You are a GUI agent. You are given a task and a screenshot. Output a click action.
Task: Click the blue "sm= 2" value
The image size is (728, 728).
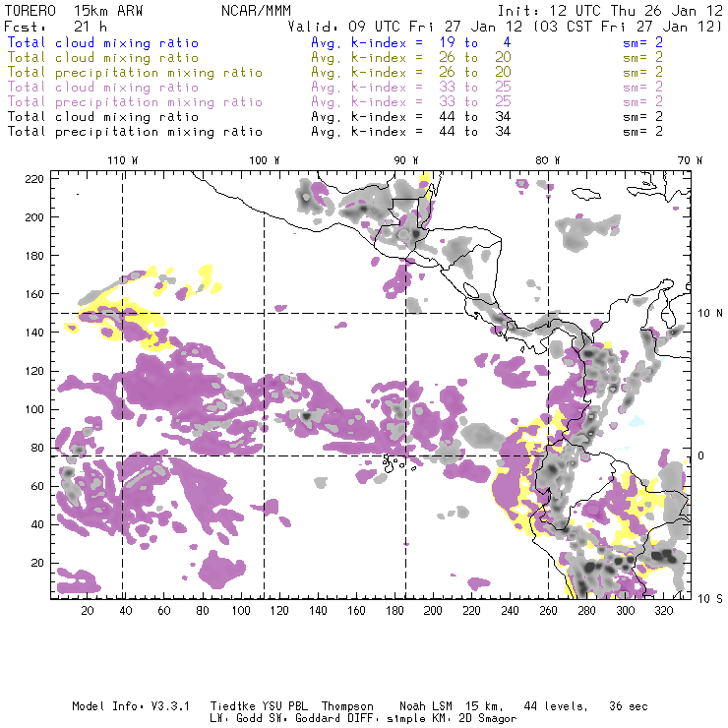(642, 42)
